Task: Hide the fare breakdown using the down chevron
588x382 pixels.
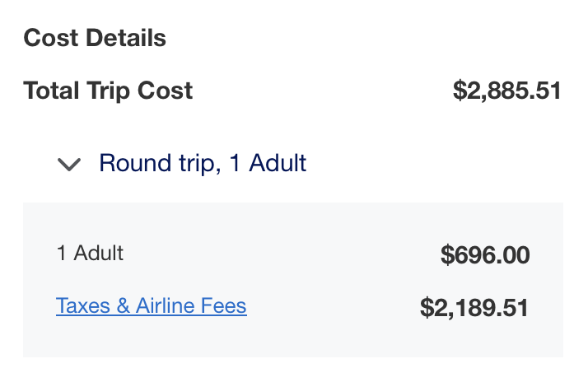Action: click(x=69, y=164)
